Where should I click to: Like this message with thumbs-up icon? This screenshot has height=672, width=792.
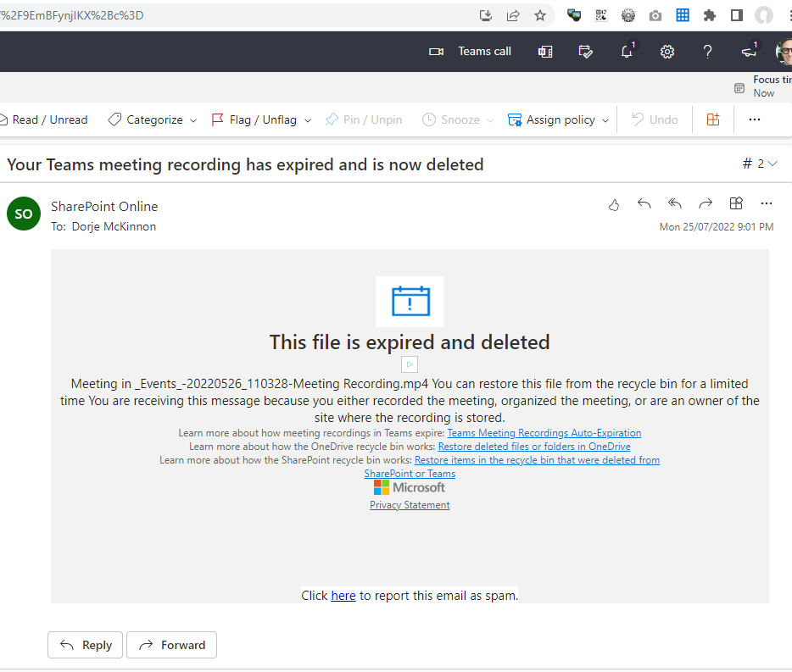614,204
